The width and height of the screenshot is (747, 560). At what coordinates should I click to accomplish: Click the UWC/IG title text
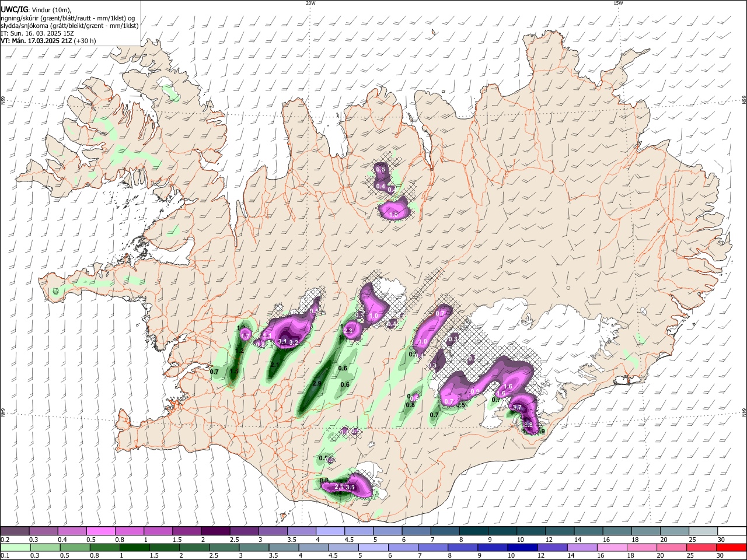[x=15, y=9]
